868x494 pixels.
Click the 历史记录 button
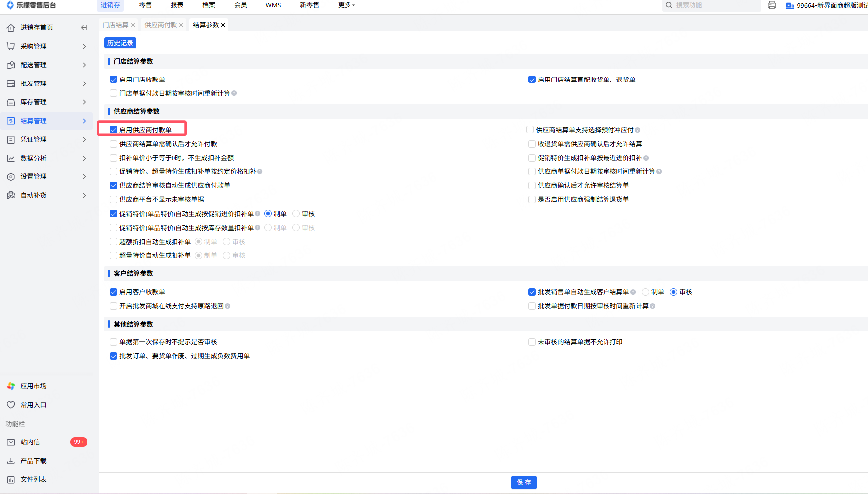click(x=120, y=43)
